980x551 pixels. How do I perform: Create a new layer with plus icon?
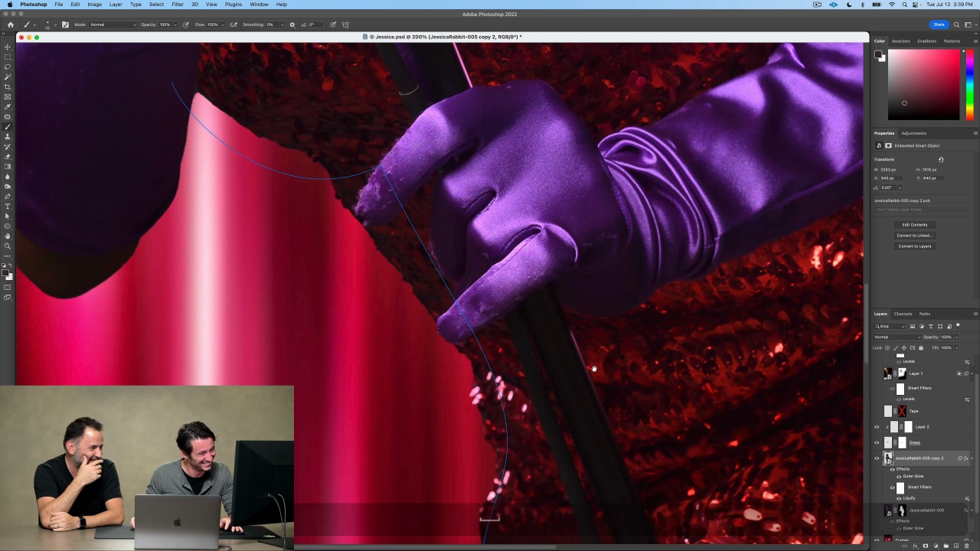pos(956,546)
